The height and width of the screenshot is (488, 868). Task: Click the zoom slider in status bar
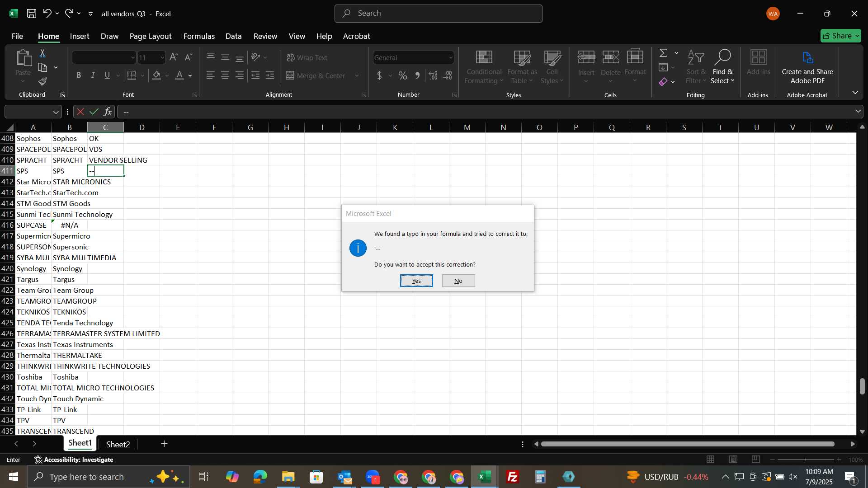point(806,460)
